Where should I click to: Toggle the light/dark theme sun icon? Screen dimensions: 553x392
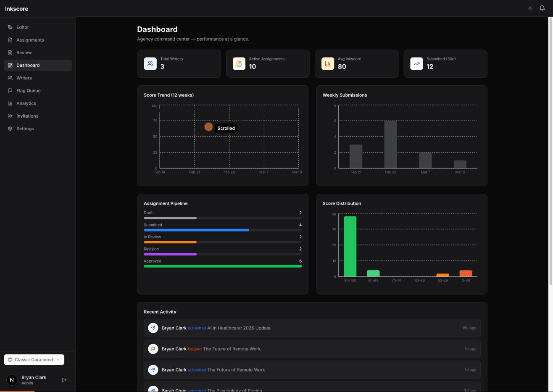pos(530,8)
